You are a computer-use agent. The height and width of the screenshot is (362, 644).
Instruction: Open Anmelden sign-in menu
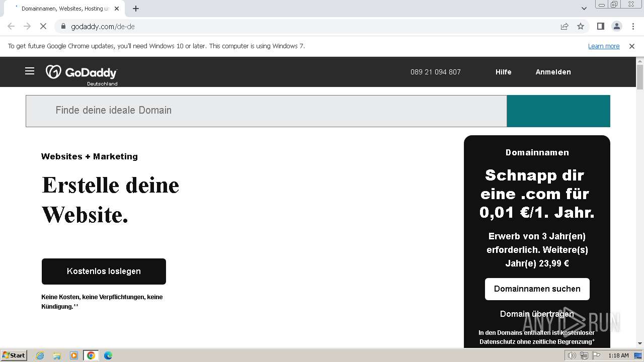click(x=553, y=72)
